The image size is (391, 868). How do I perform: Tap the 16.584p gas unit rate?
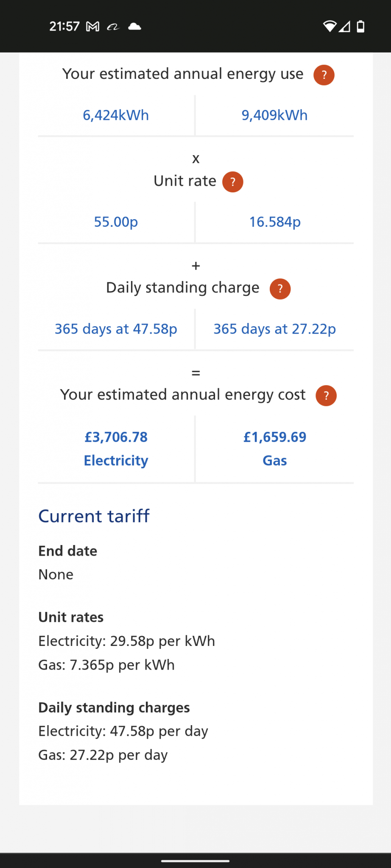pyautogui.click(x=275, y=222)
